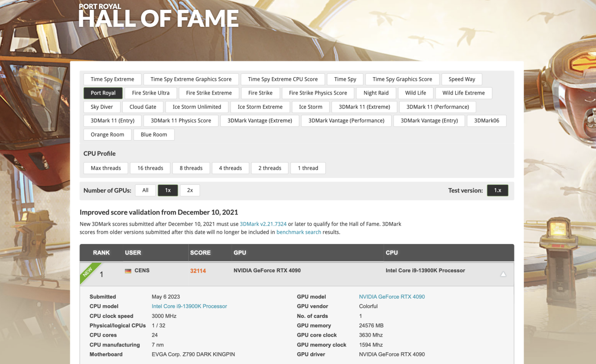This screenshot has height=364, width=596.
Task: Toggle test version 1.x filter
Action: pos(497,190)
